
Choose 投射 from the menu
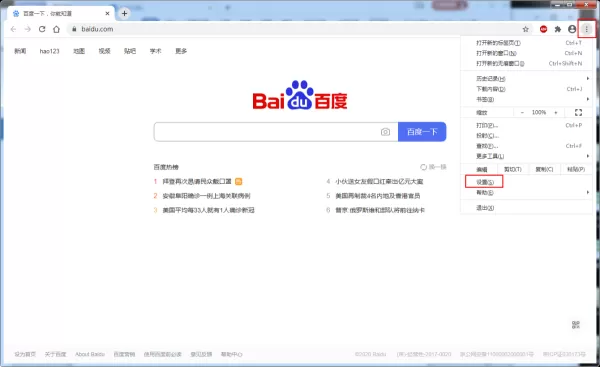coord(527,136)
